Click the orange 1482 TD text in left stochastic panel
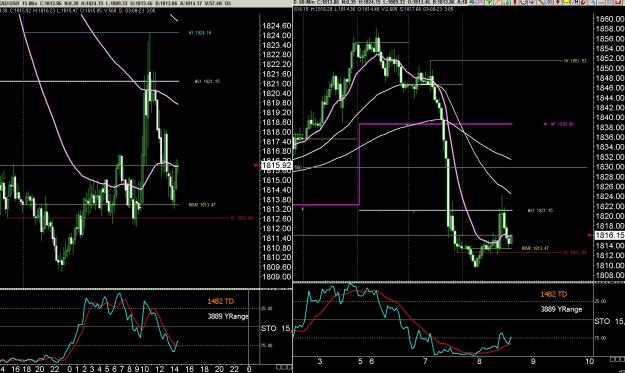 [x=220, y=301]
